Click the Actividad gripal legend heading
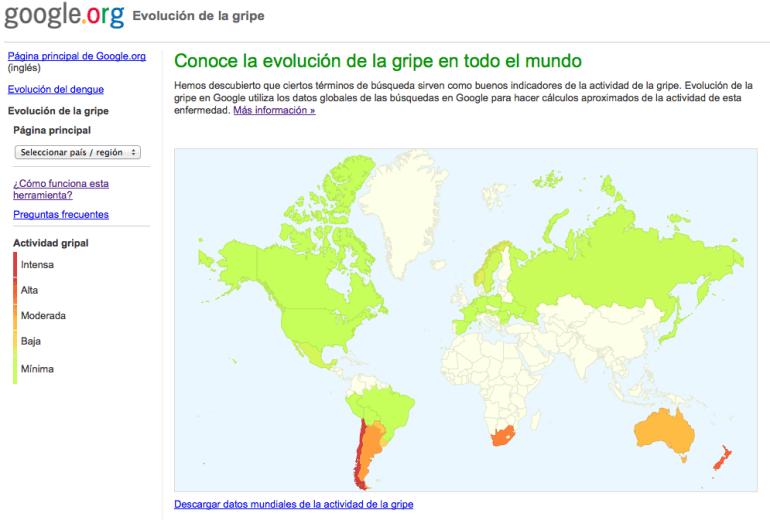Image resolution: width=770 pixels, height=520 pixels. tap(51, 243)
